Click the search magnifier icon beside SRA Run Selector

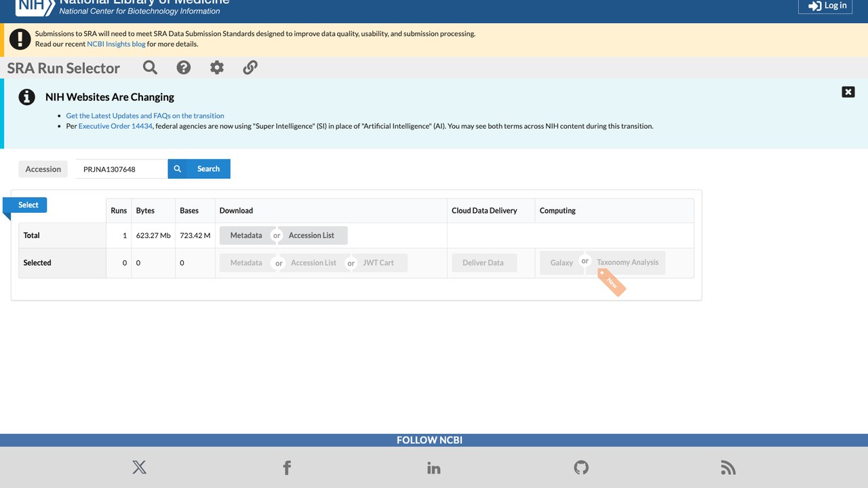pos(150,67)
